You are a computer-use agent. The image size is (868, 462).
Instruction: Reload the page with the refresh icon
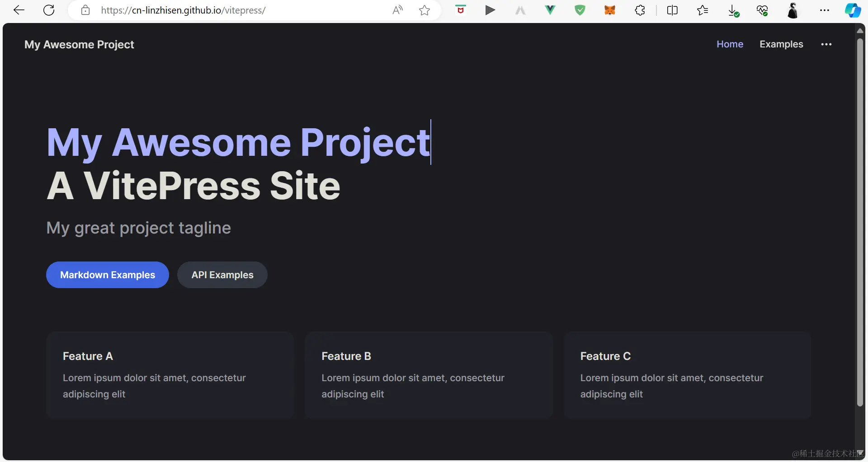pos(49,10)
